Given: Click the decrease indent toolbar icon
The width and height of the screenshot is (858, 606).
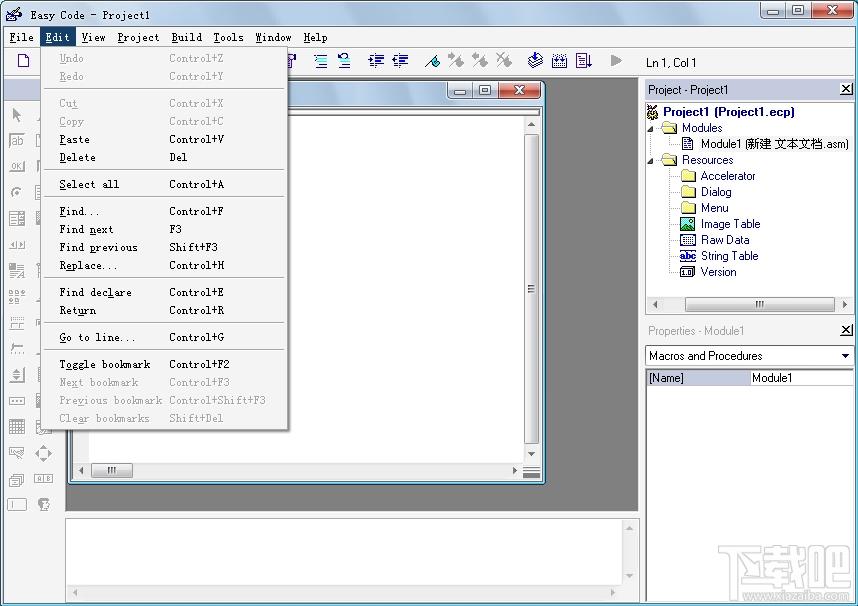Looking at the screenshot, I should tap(400, 61).
